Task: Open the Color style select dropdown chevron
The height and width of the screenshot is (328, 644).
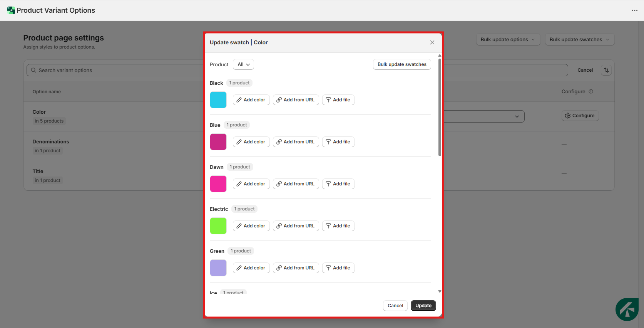Action: (x=517, y=116)
